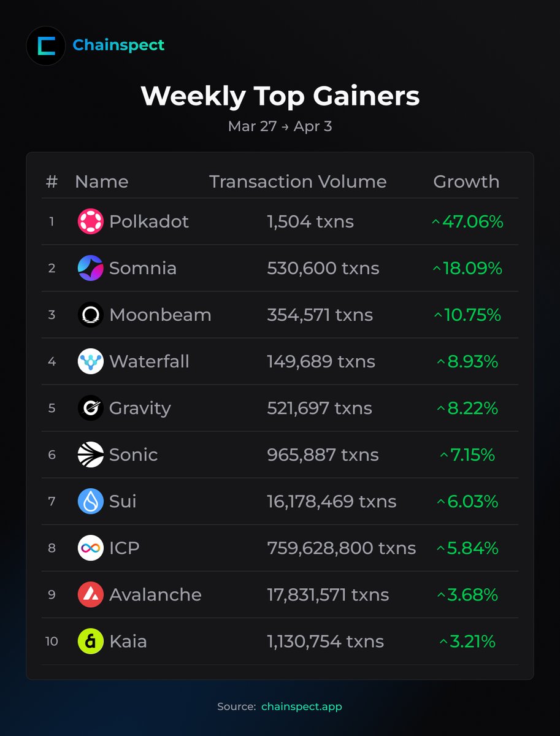Click the Somnia chain icon

point(91,268)
